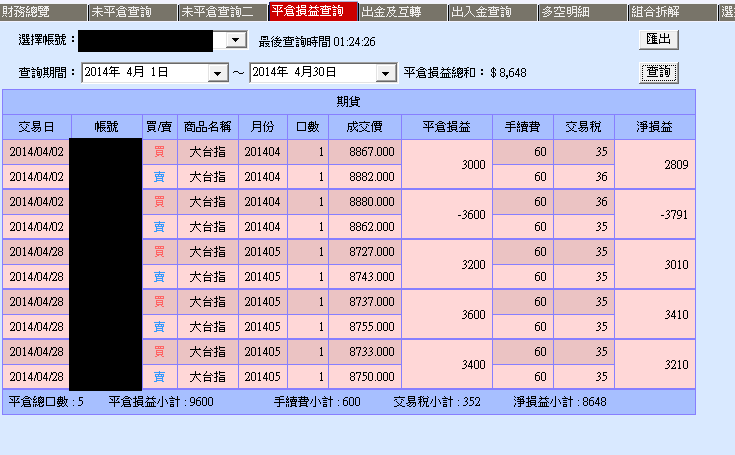Open the end date picker dropdown arrow
735x455 pixels.
386,73
